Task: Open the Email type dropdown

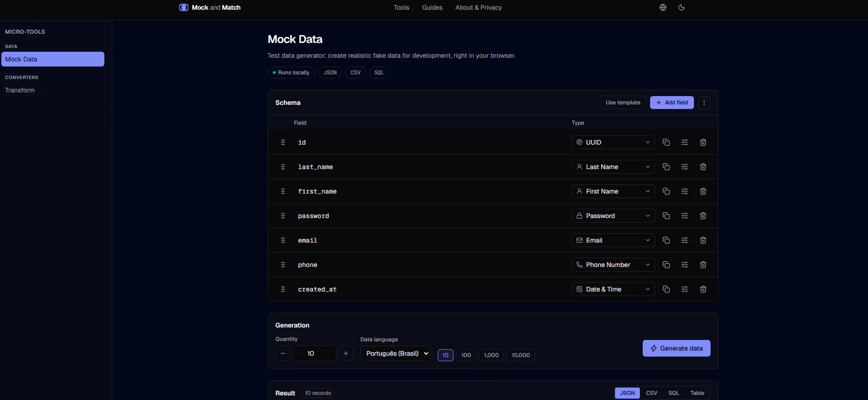Action: point(613,240)
